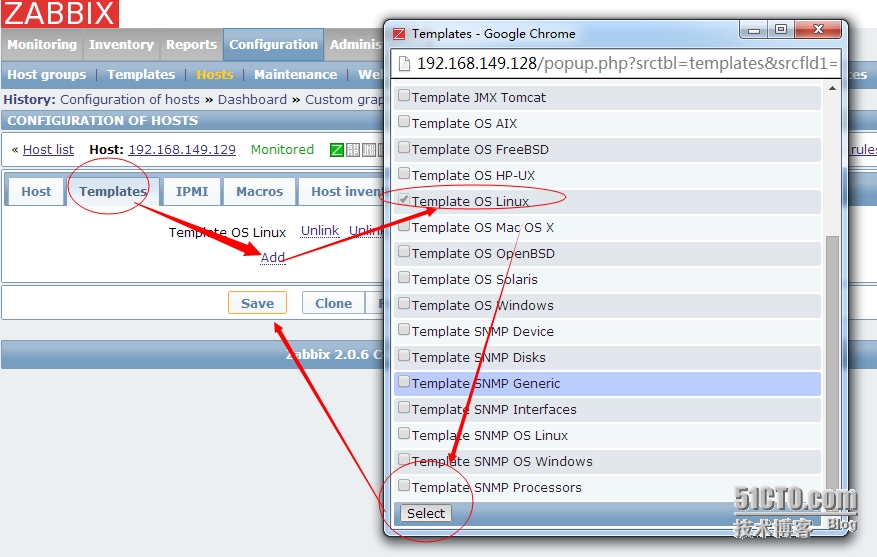This screenshot has width=877, height=557.
Task: Open Configuration of hosts history link
Action: point(130,100)
